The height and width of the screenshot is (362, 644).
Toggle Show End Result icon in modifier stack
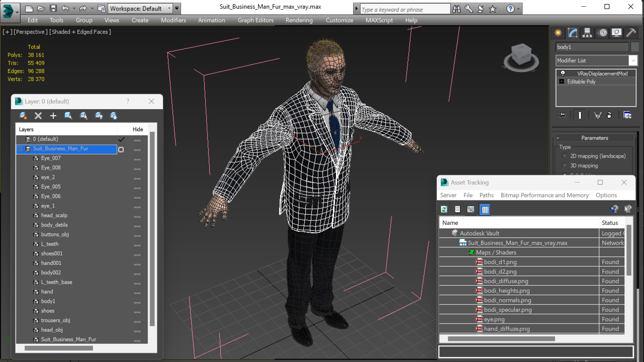[x=580, y=115]
